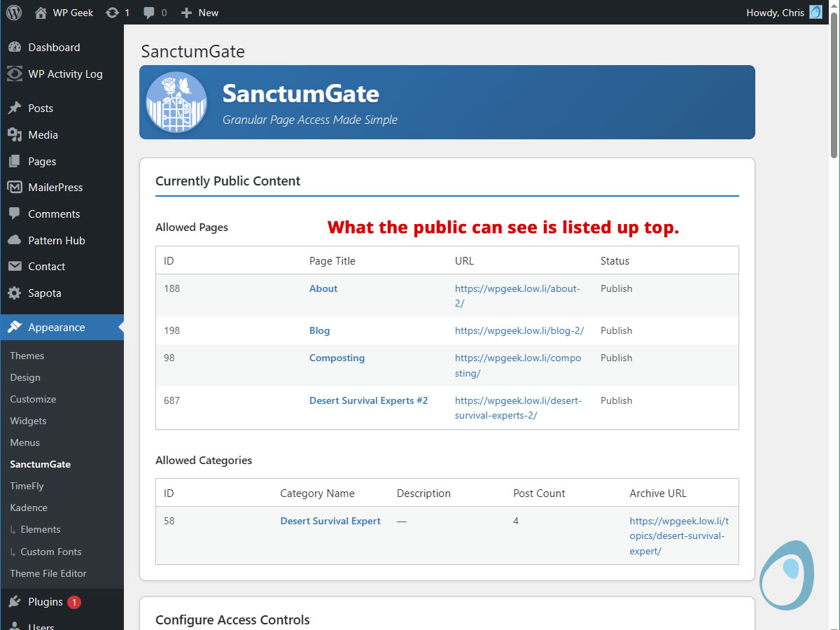Open Plugins via the plug icon
The image size is (840, 630).
tap(15, 601)
